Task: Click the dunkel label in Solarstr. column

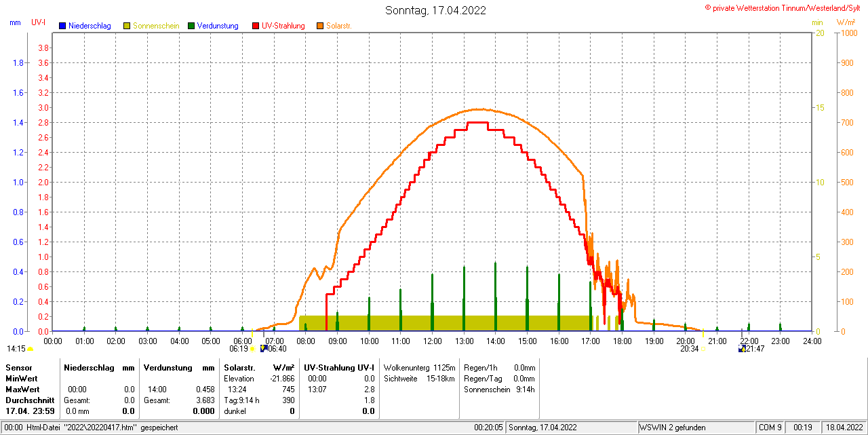Action: coord(235,411)
